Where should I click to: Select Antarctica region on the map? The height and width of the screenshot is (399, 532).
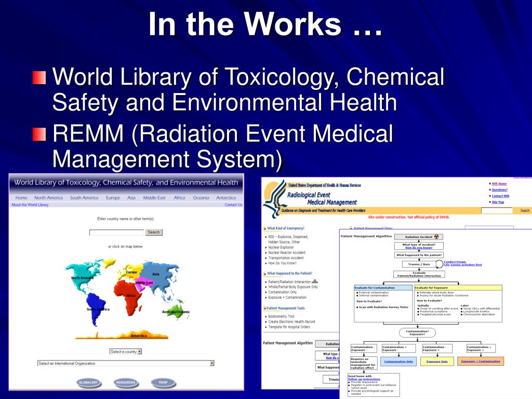[x=139, y=336]
